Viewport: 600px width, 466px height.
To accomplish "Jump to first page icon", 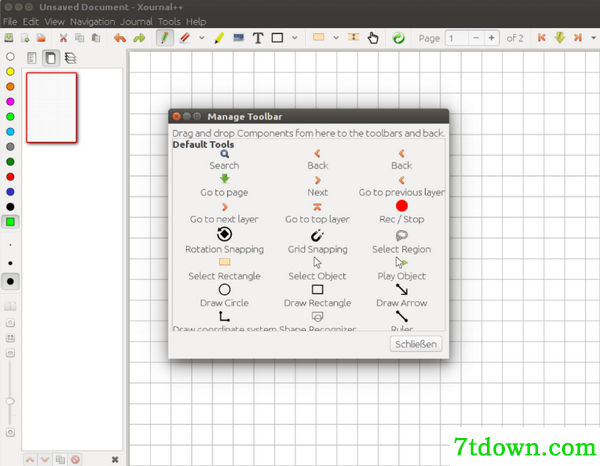I will click(541, 38).
